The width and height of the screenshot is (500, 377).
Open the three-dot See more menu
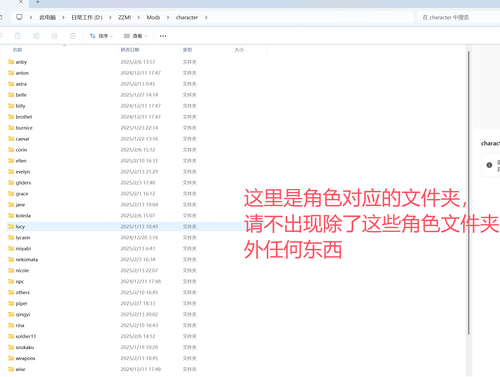point(163,36)
